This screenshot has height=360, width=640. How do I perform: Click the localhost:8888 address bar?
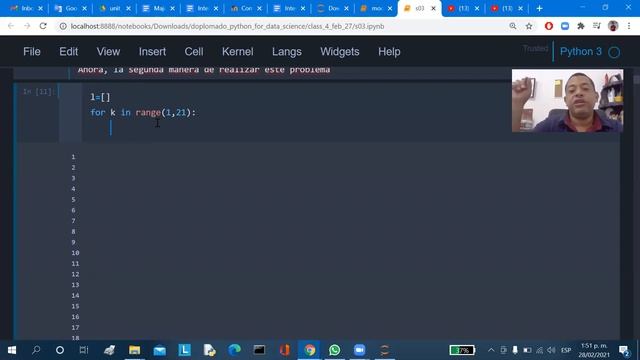(x=227, y=26)
